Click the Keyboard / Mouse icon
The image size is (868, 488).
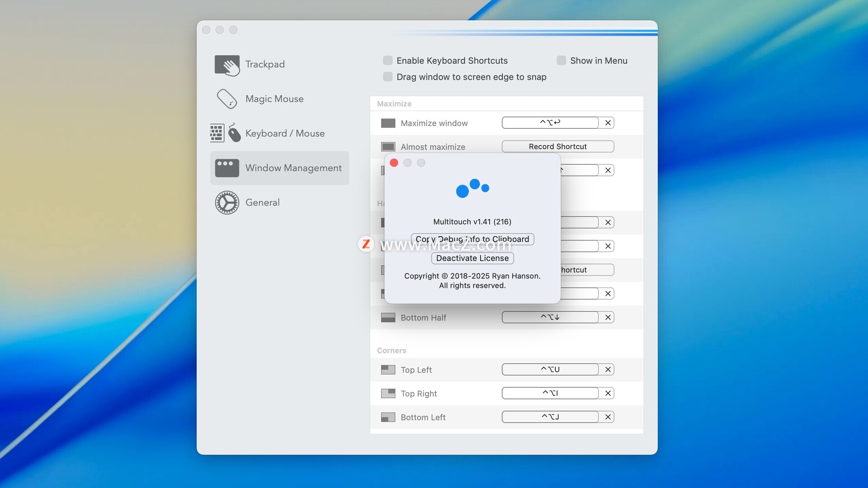pyautogui.click(x=225, y=133)
